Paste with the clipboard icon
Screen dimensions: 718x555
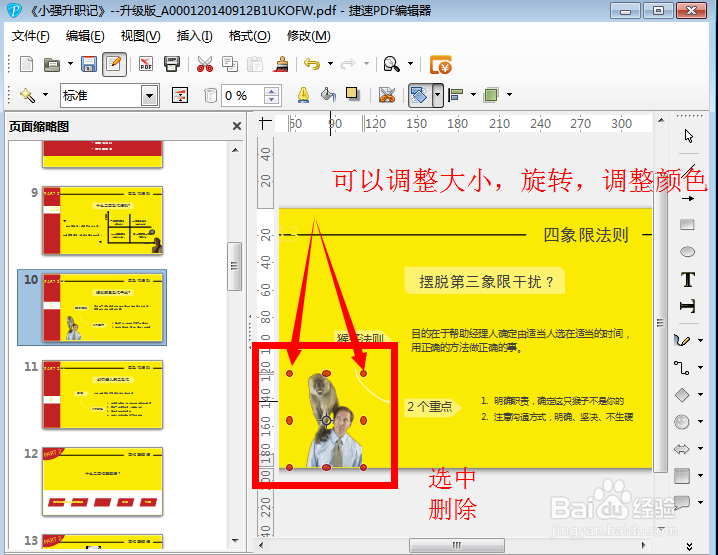(x=255, y=64)
